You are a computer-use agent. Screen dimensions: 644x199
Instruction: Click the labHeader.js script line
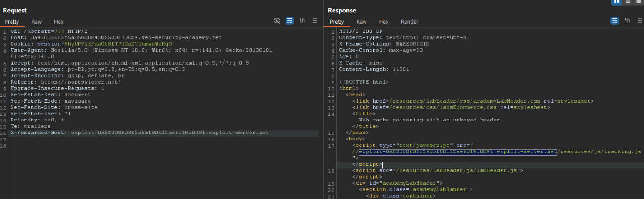[x=437, y=170]
